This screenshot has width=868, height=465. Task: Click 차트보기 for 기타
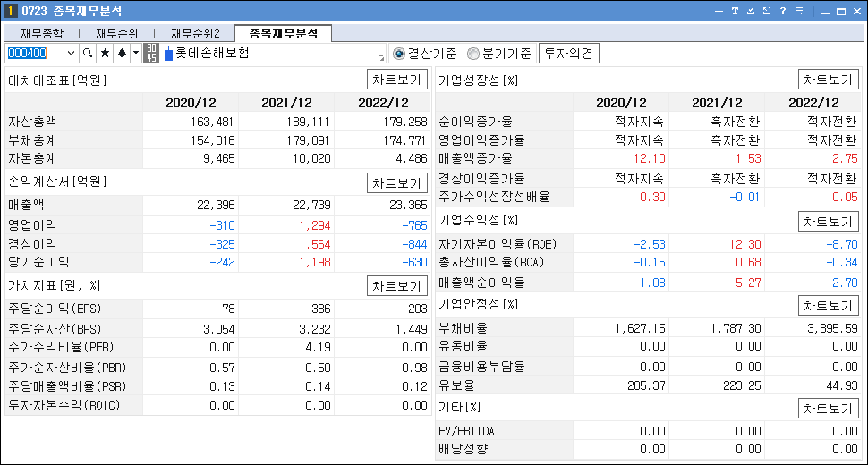click(x=828, y=409)
